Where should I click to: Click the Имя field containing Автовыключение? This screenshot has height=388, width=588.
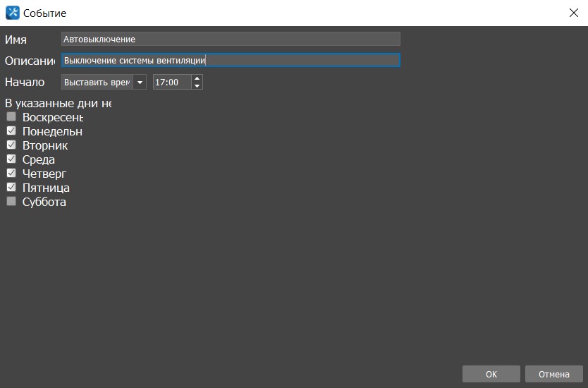[231, 39]
